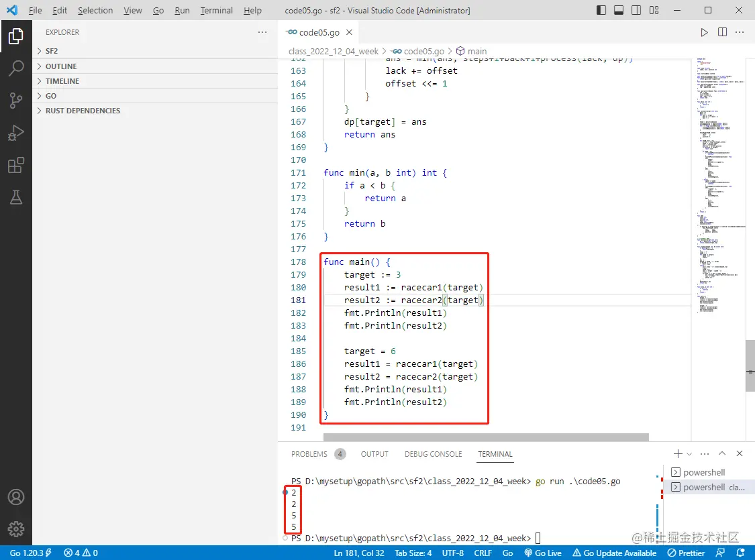Click the code minimap overview

click(x=718, y=185)
